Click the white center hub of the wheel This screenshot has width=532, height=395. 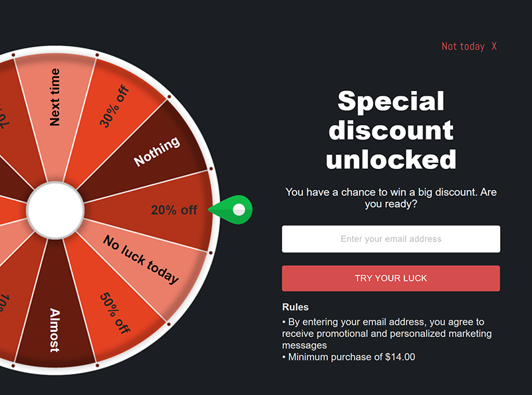(55, 210)
